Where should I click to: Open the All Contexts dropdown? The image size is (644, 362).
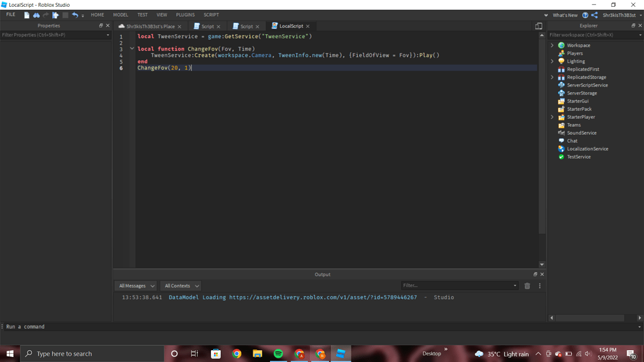(182, 285)
